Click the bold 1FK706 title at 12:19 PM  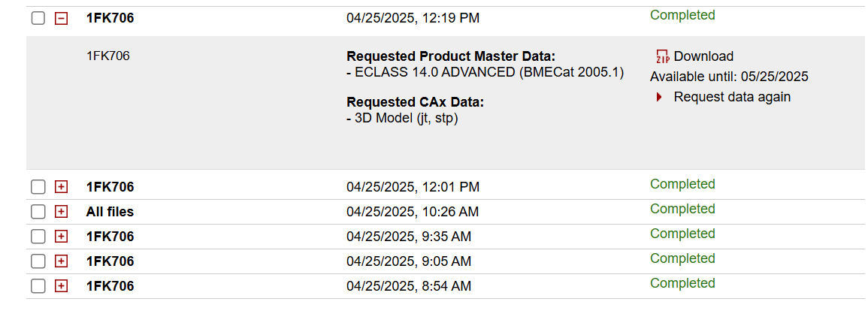point(110,18)
